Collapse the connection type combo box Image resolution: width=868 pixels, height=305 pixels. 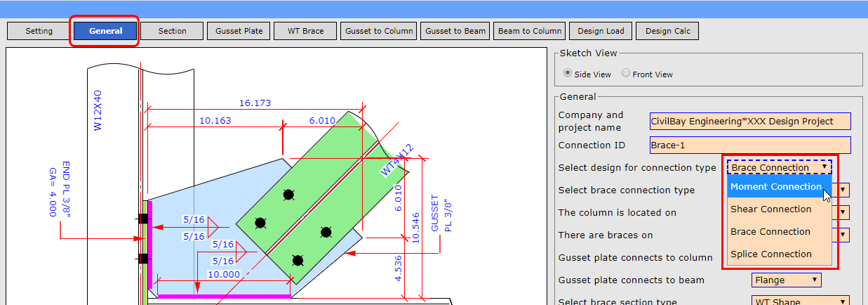[x=779, y=167]
